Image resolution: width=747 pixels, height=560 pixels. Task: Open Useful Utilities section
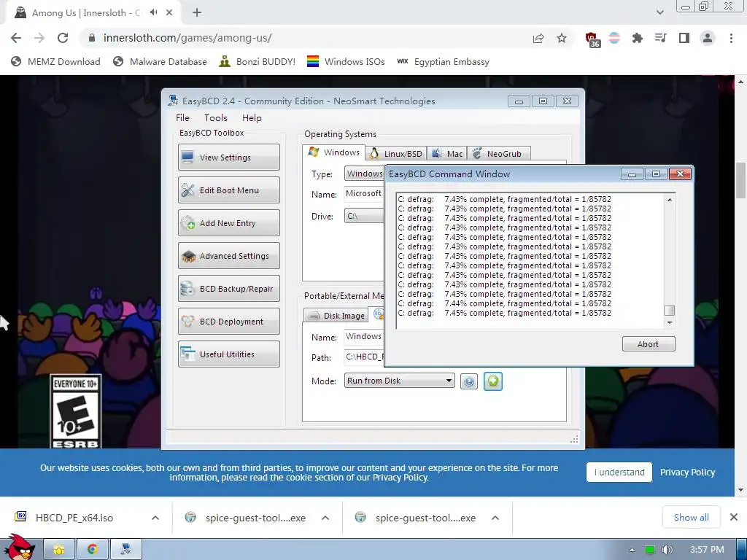click(x=228, y=354)
